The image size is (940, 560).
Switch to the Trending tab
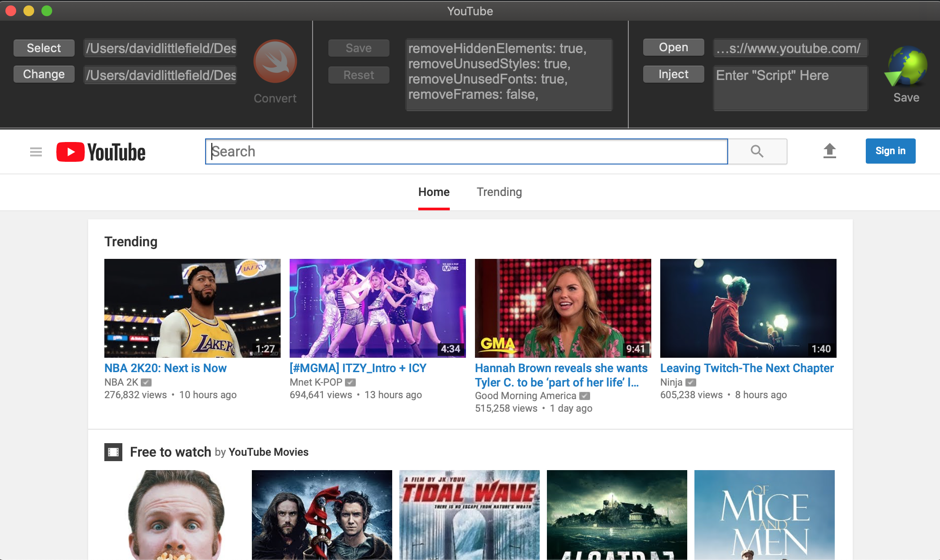(499, 192)
